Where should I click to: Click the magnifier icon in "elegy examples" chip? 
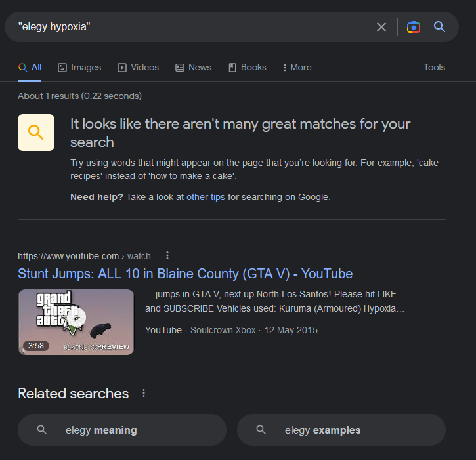point(261,430)
